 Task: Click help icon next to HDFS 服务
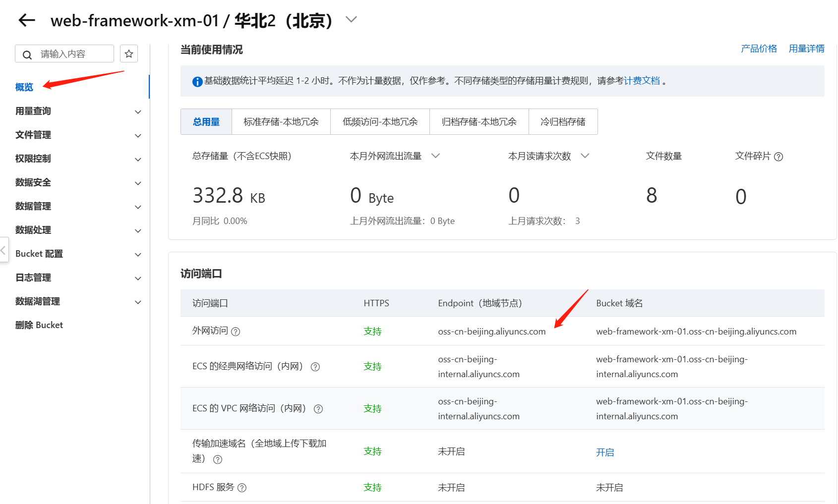(x=242, y=487)
